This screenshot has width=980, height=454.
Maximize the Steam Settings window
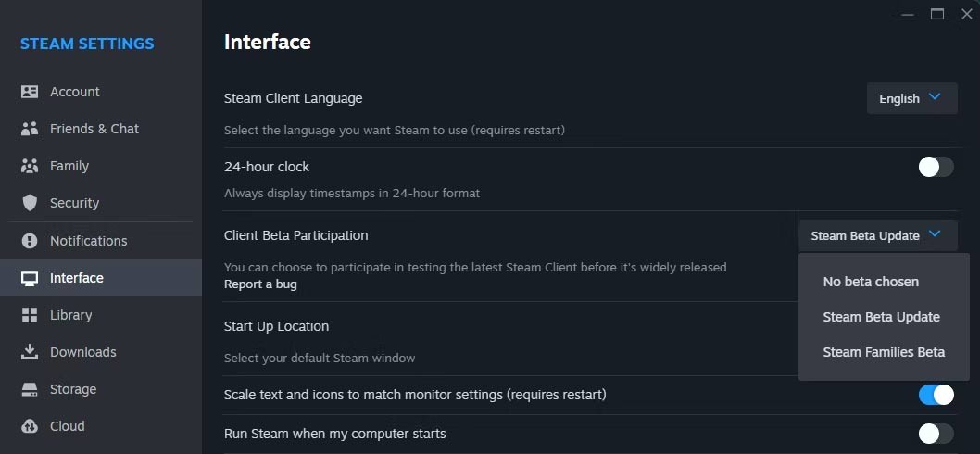pyautogui.click(x=937, y=14)
